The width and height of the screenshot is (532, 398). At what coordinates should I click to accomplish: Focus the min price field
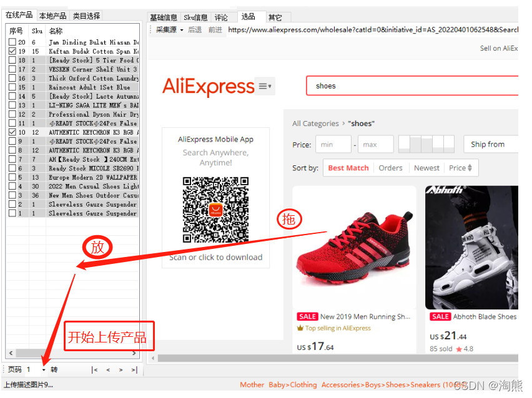coord(333,145)
